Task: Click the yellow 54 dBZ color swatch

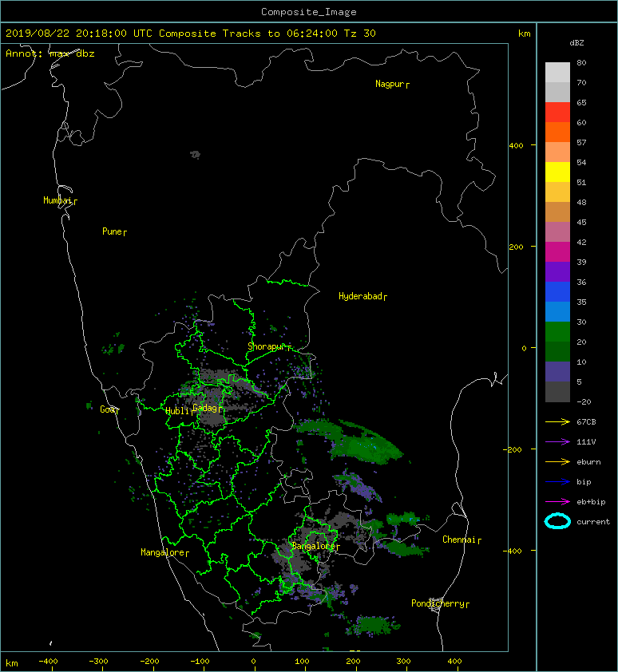Action: click(557, 172)
